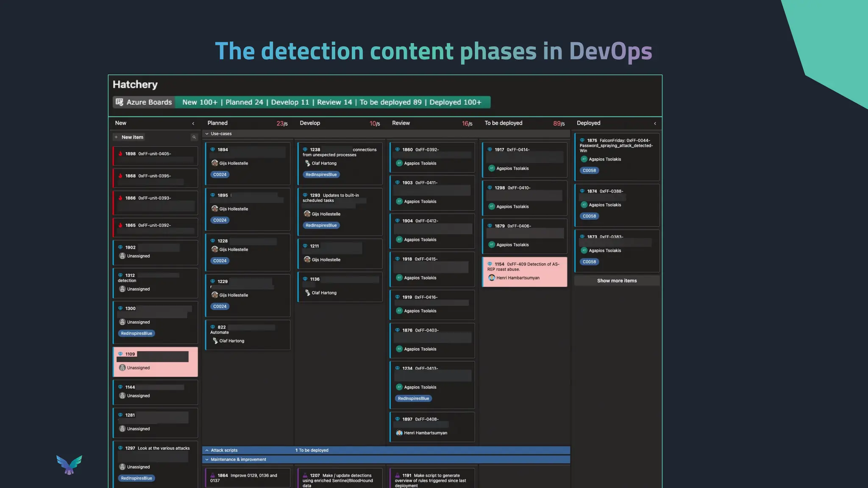Collapse the New column with its chevron
This screenshot has height=488, width=868.
click(x=193, y=124)
